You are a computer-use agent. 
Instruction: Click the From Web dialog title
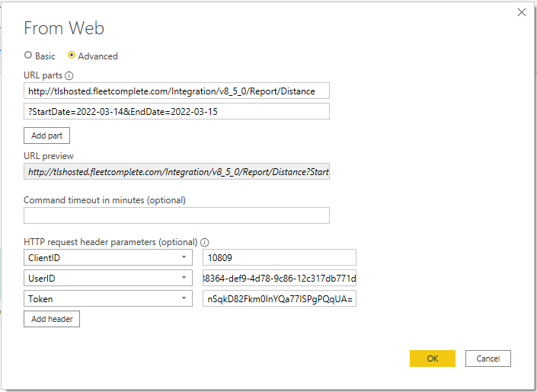[x=64, y=28]
